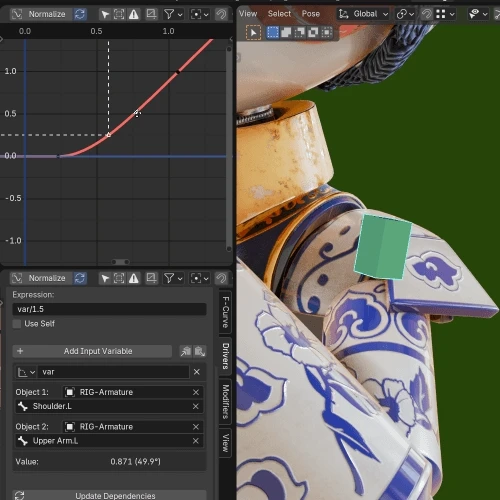Click the Add Input Variable button
Image resolution: width=500 pixels, height=500 pixels.
pyautogui.click(x=92, y=351)
